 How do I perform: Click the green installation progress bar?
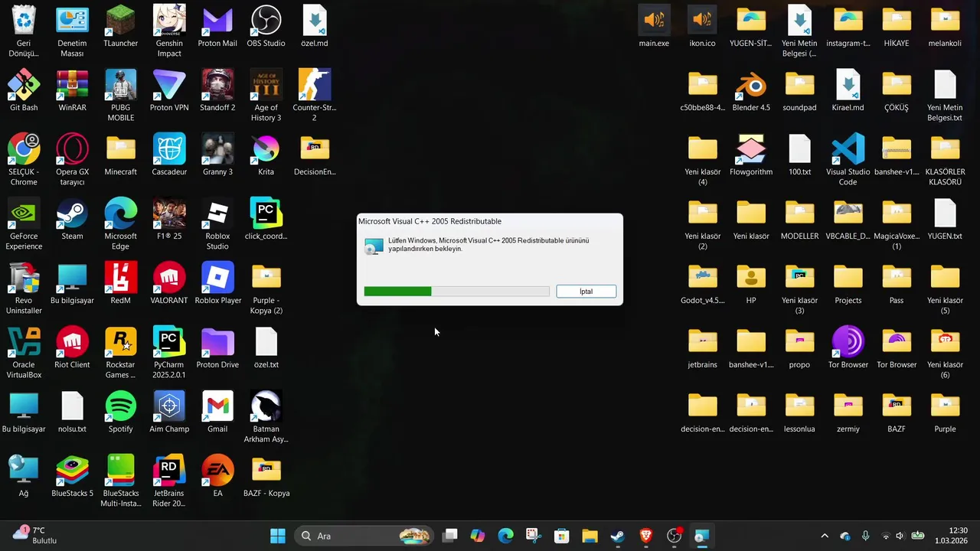click(x=456, y=292)
